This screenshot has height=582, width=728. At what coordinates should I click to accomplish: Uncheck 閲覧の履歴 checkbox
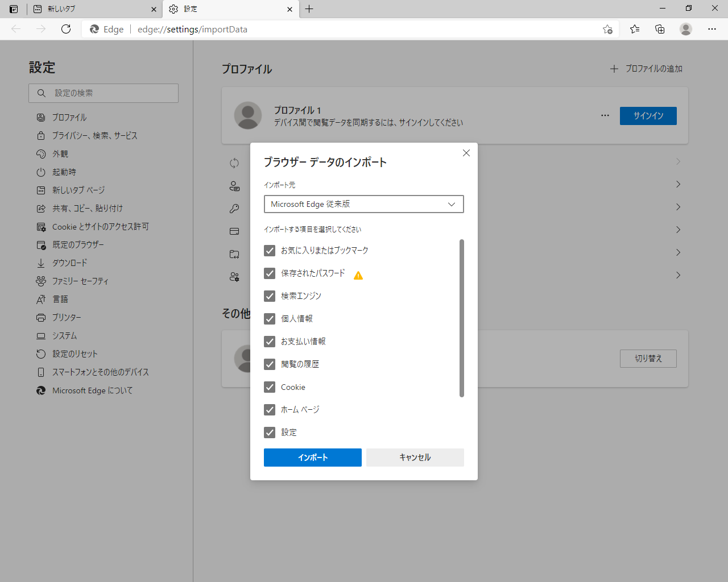click(270, 364)
